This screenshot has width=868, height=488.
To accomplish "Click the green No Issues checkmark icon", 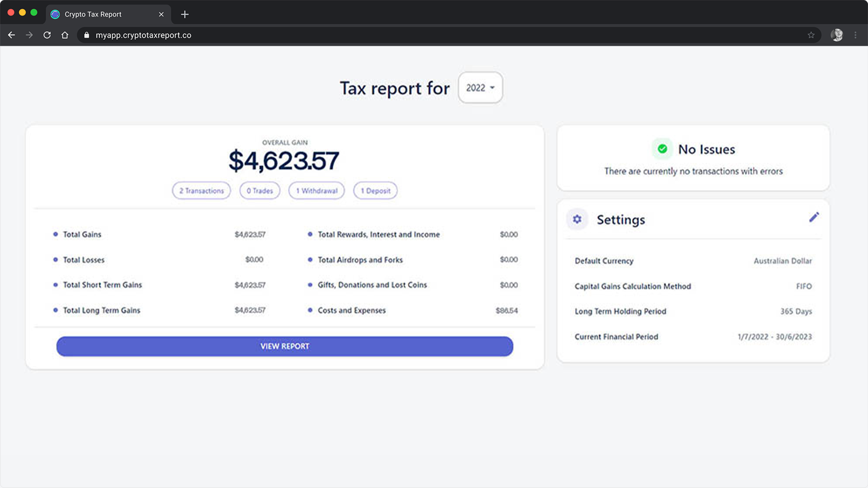I will (662, 149).
